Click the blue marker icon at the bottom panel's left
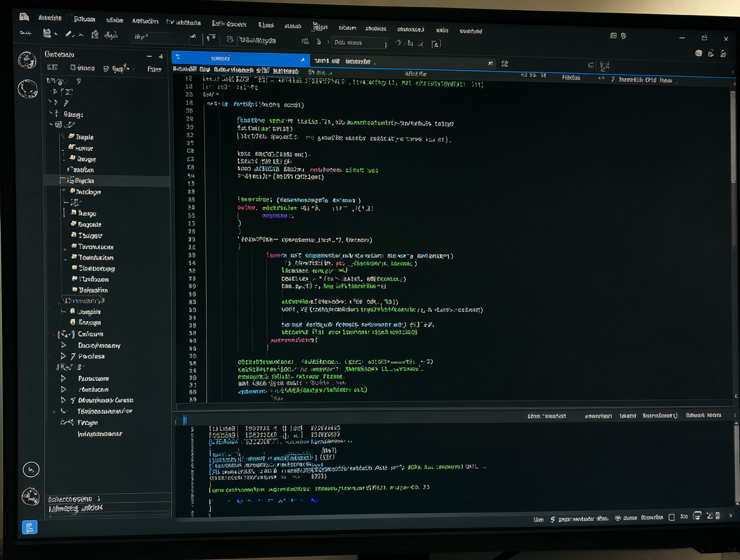The height and width of the screenshot is (560, 740). (184, 419)
